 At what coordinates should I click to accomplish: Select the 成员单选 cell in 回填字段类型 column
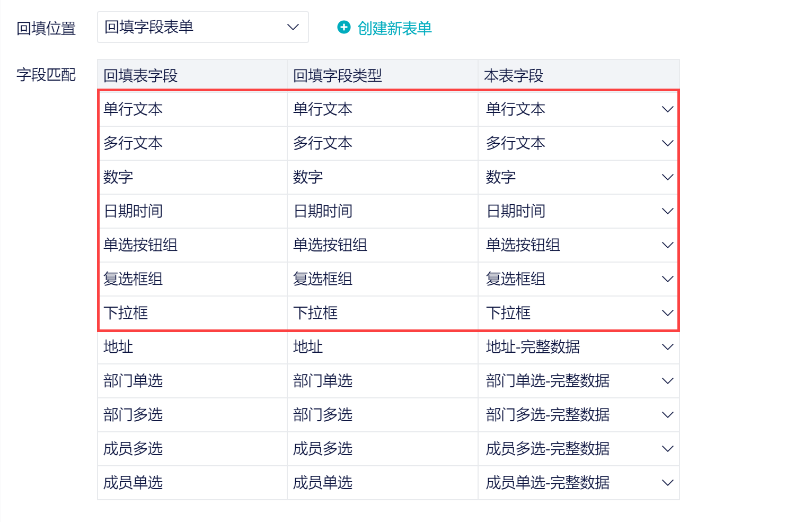click(x=323, y=483)
